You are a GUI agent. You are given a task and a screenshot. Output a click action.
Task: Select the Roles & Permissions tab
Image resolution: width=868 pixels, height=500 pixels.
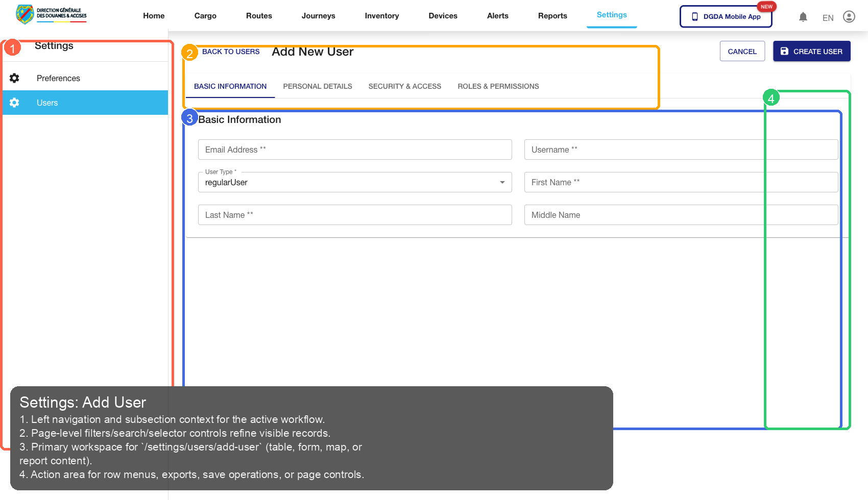point(498,86)
